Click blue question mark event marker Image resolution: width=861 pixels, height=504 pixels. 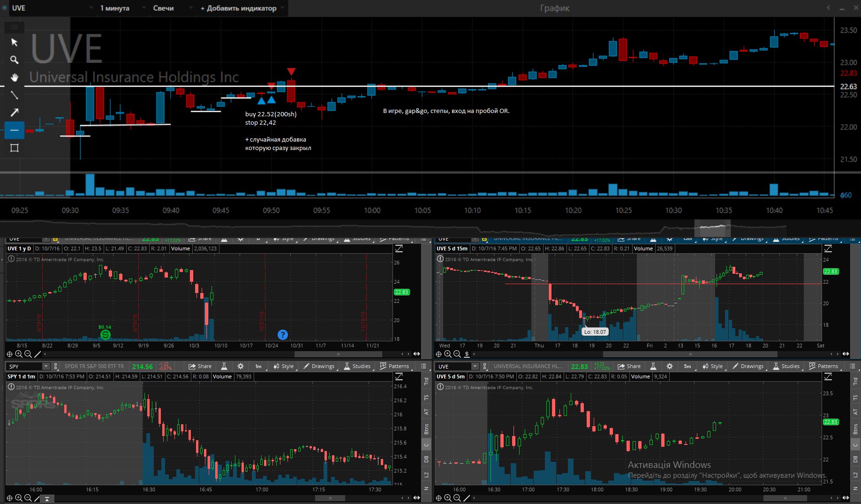282,334
